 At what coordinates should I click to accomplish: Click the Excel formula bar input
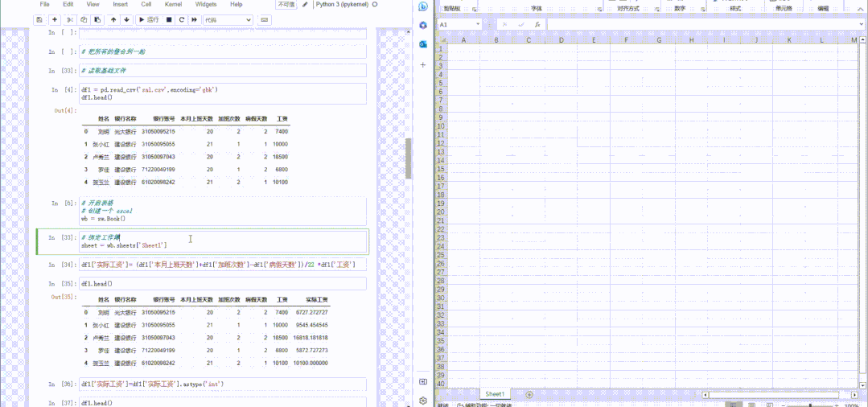click(702, 24)
